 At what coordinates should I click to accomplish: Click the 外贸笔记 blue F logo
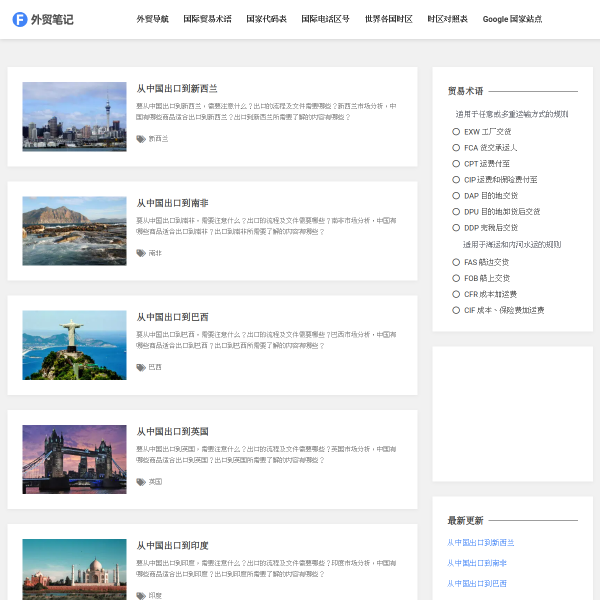pyautogui.click(x=20, y=20)
